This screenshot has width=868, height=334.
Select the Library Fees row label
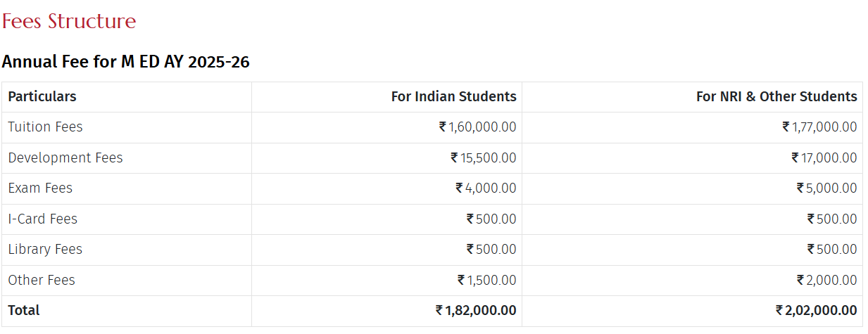45,249
